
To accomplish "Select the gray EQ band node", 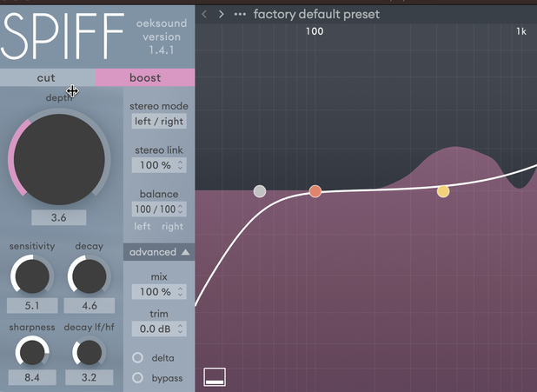I will (260, 191).
